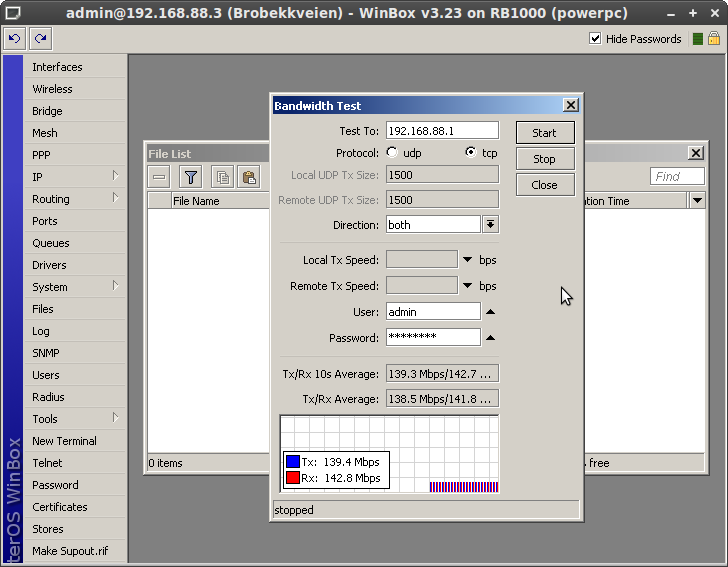Open the Password menu item
728x567 pixels.
point(74,485)
